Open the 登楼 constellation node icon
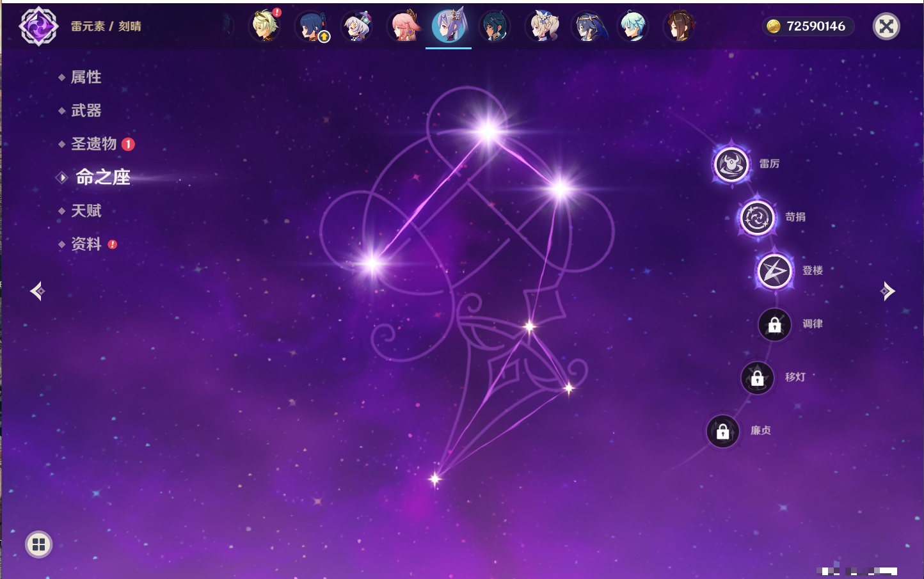This screenshot has width=924, height=579. (774, 271)
